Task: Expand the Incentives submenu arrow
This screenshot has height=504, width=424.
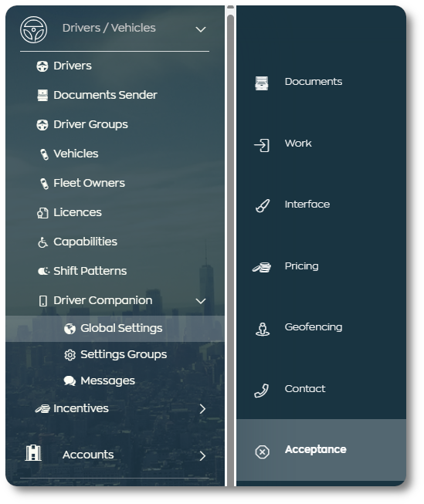Action: [202, 409]
